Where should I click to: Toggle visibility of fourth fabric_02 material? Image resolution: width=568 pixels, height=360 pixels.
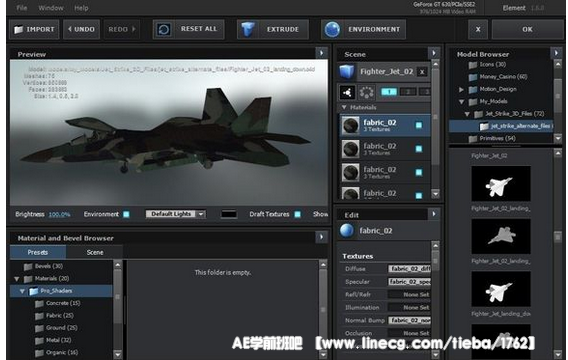(x=419, y=196)
